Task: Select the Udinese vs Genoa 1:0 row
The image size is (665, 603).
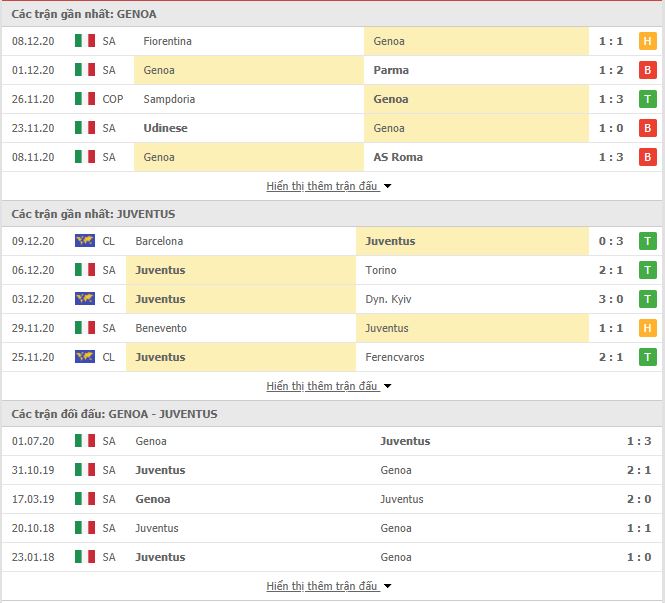Action: (332, 128)
